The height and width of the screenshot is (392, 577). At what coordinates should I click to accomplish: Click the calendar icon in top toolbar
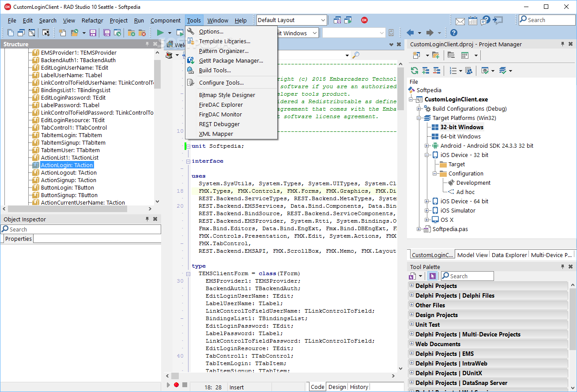[473, 21]
